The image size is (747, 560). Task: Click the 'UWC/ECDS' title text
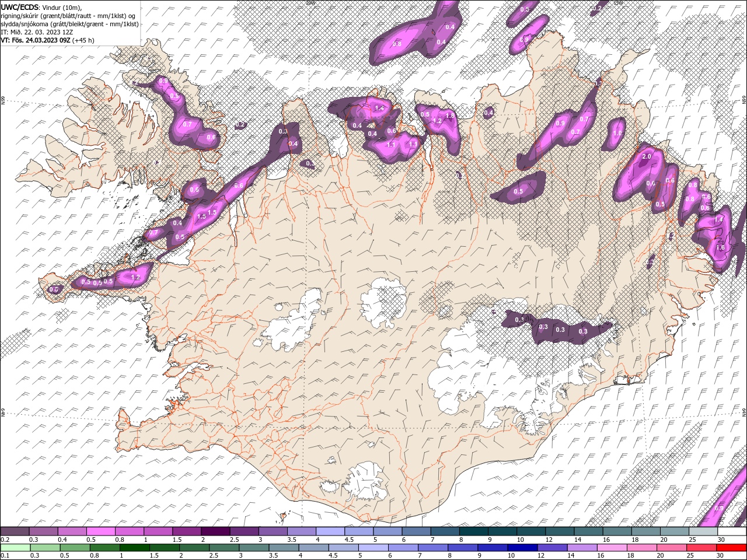[20, 7]
